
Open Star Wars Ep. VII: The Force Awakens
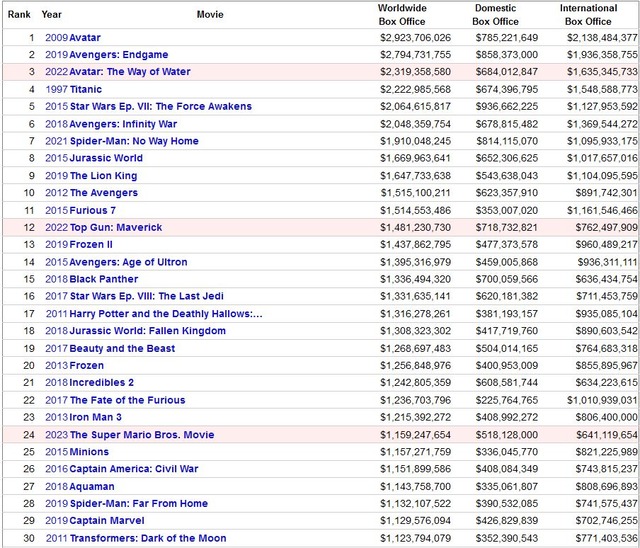click(x=161, y=106)
